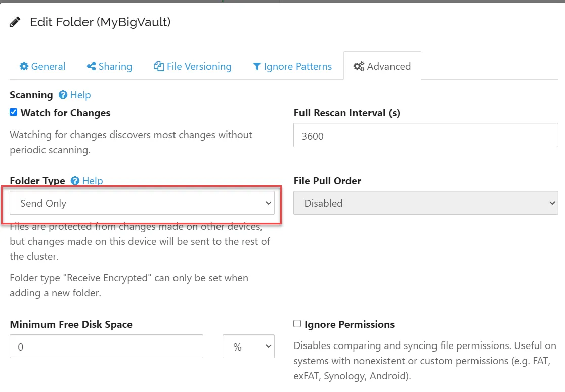The height and width of the screenshot is (392, 565).
Task: Expand the File Pull Order dropdown
Action: [x=426, y=203]
